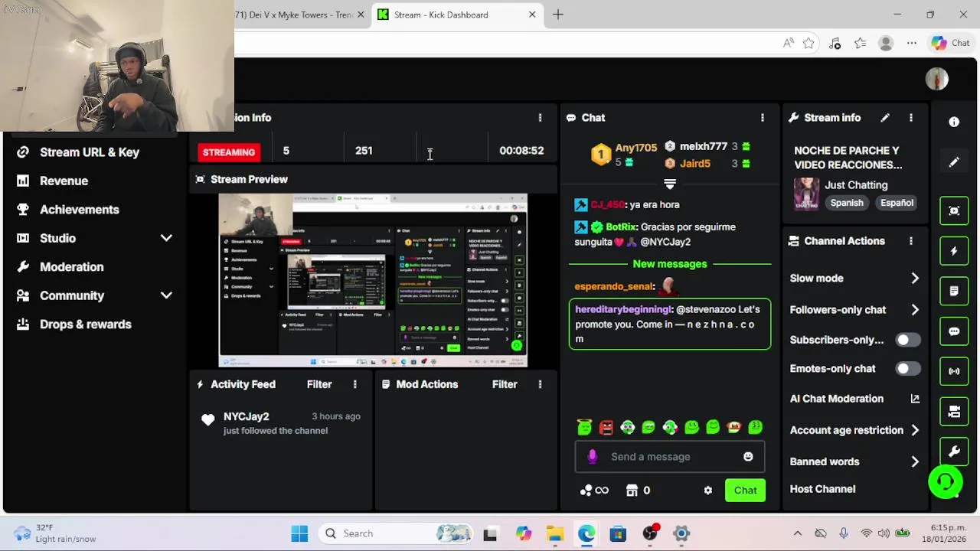
Task: Click the lightning bolt icon in right sidebar
Action: [954, 251]
